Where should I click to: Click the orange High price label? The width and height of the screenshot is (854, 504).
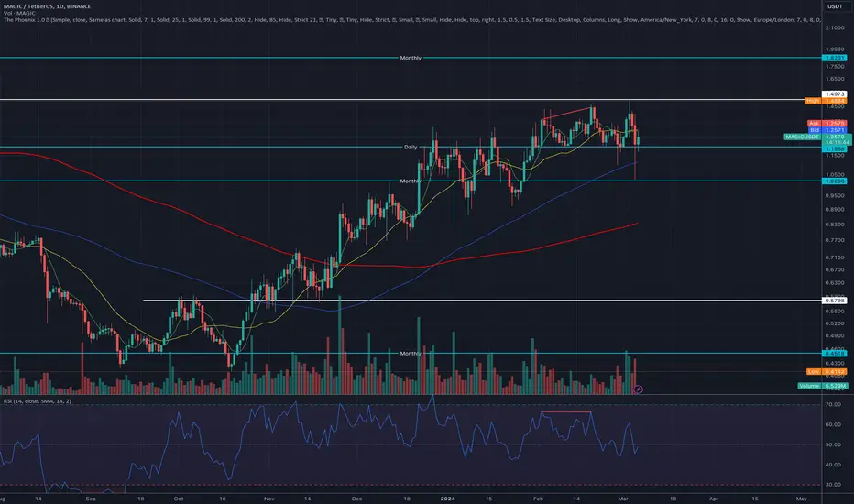click(x=825, y=101)
